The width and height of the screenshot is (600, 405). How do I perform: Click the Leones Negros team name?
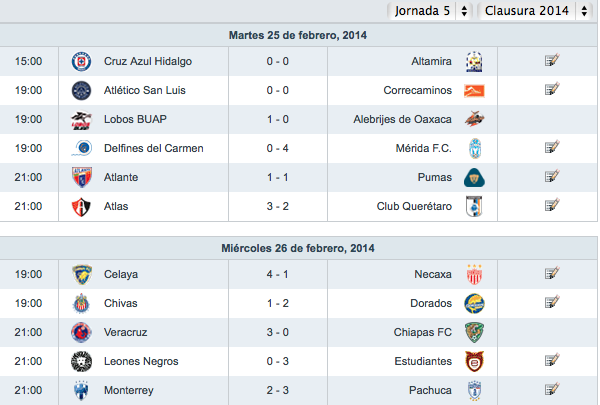(x=141, y=361)
